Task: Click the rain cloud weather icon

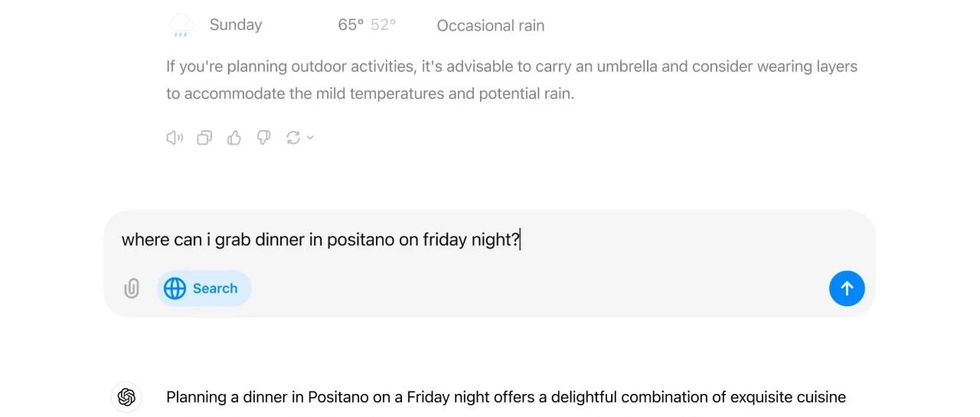Action: pos(181,25)
